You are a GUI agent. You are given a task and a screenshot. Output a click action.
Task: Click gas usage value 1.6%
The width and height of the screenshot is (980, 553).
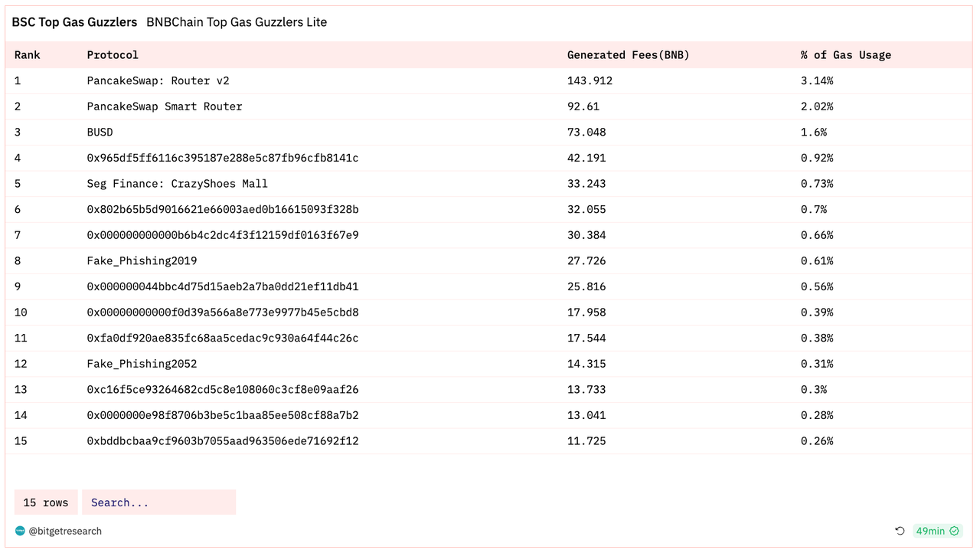(x=814, y=133)
